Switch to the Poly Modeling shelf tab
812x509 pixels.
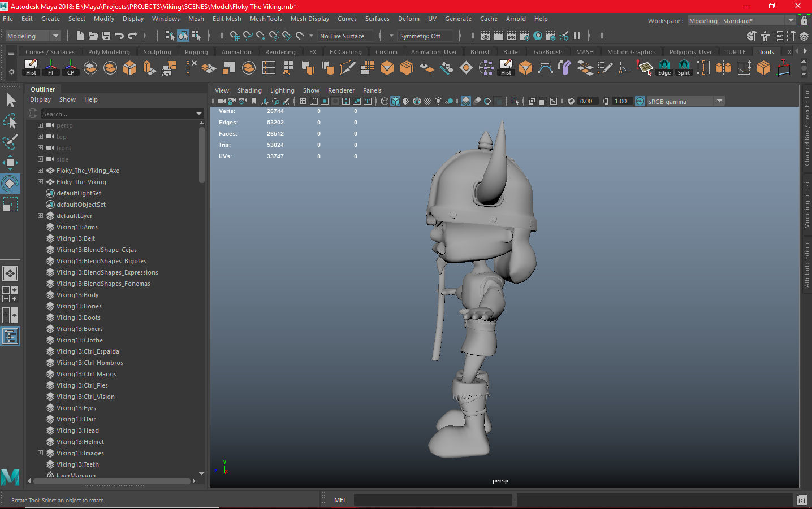[x=109, y=52]
